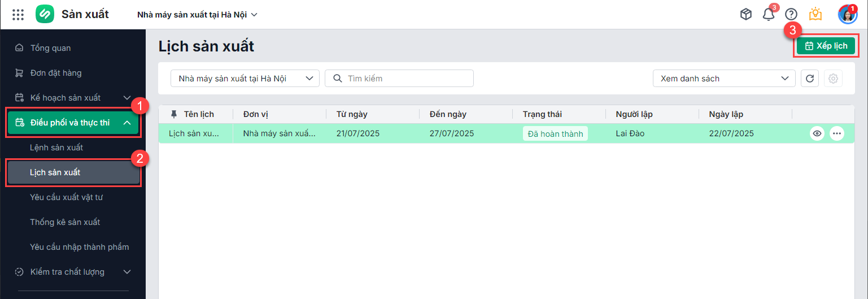Click the Đã hoàn thành status badge
The height and width of the screenshot is (299, 868).
click(x=555, y=134)
